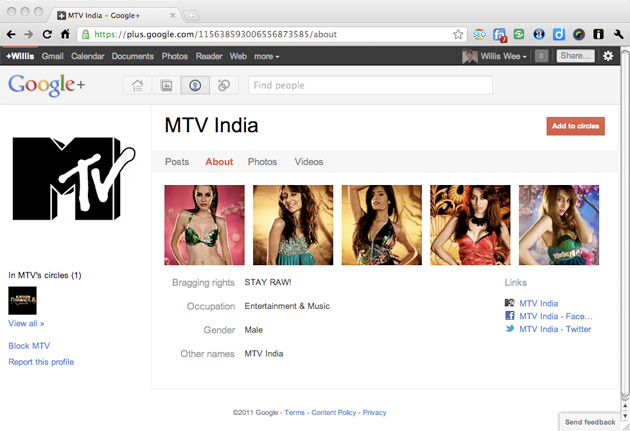Open Web from Google bar

pyautogui.click(x=238, y=56)
